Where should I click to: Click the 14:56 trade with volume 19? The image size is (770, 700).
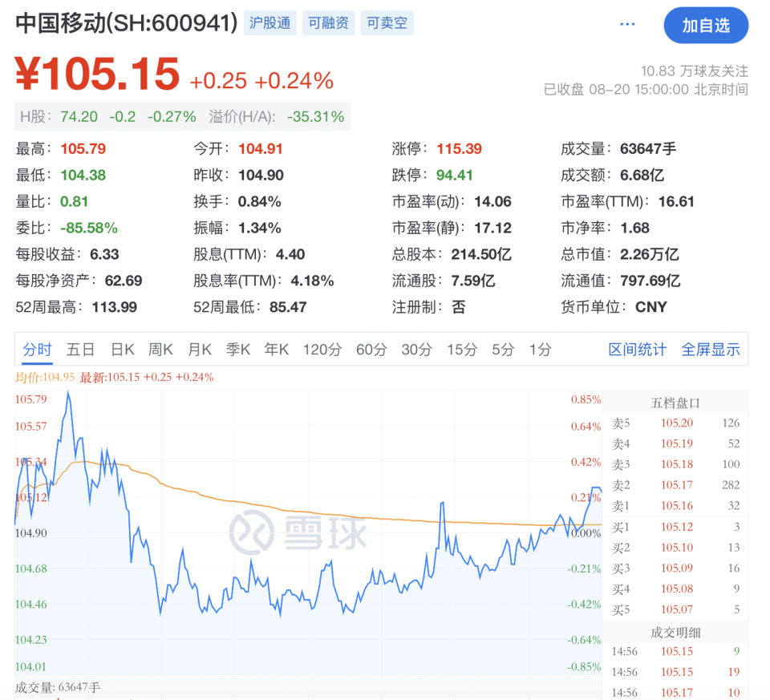[675, 672]
